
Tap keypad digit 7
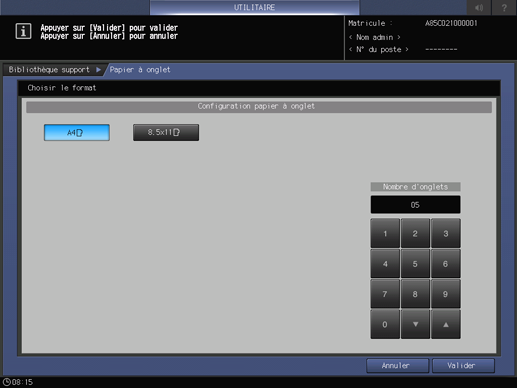pyautogui.click(x=385, y=294)
